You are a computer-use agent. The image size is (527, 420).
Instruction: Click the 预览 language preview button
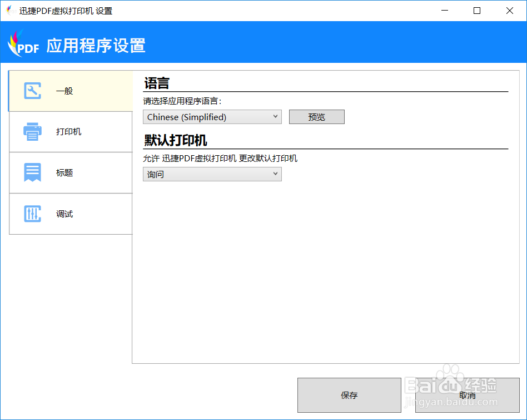(317, 117)
